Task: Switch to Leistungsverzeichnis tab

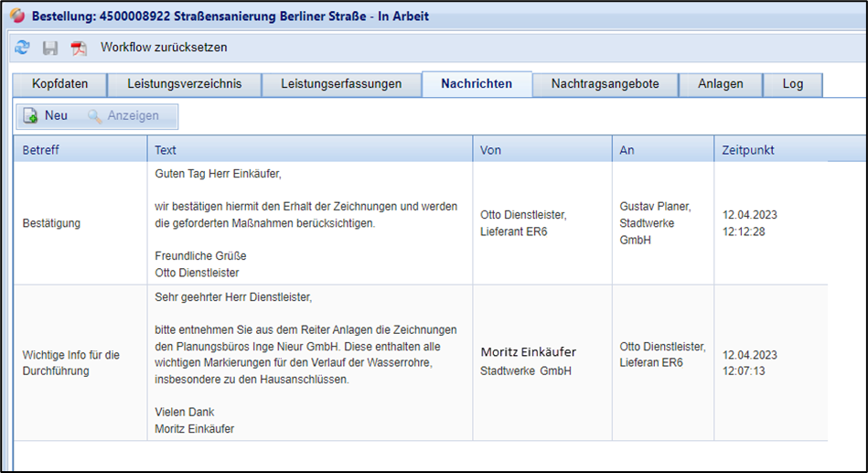Action: [x=184, y=84]
